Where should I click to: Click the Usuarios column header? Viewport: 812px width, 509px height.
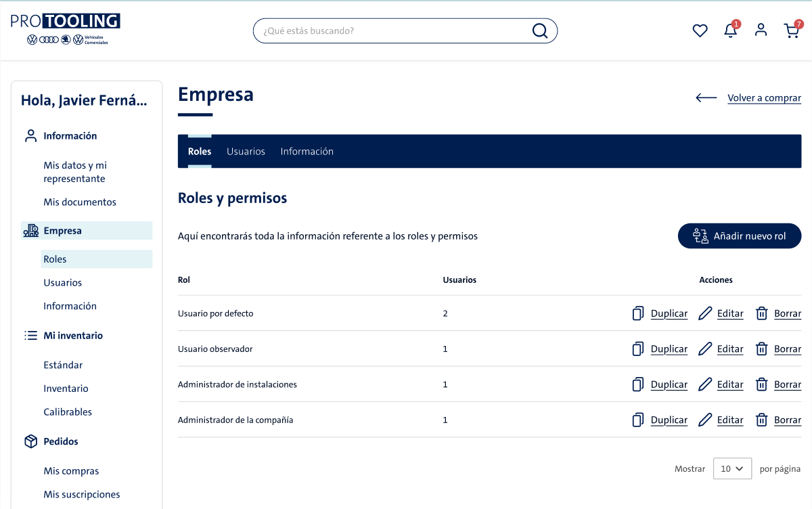click(459, 280)
